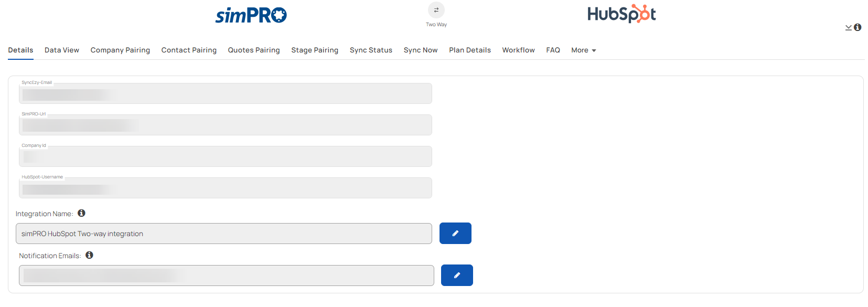
Task: Click the HubSpot logo
Action: point(621,14)
